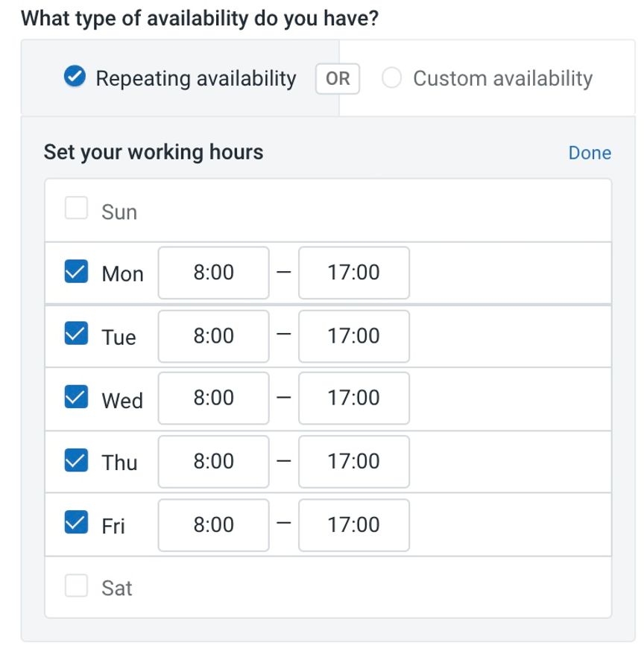Enable the Sun checkbox
644x657 pixels.
pos(76,208)
